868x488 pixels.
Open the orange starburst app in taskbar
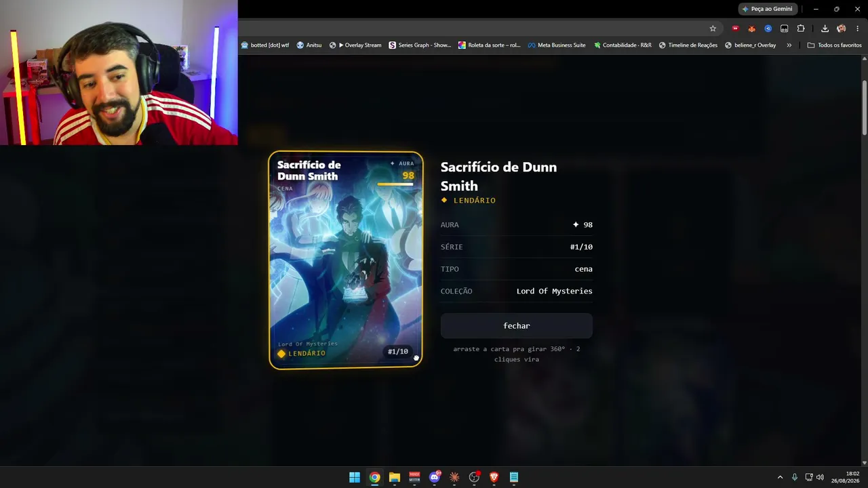pyautogui.click(x=454, y=477)
